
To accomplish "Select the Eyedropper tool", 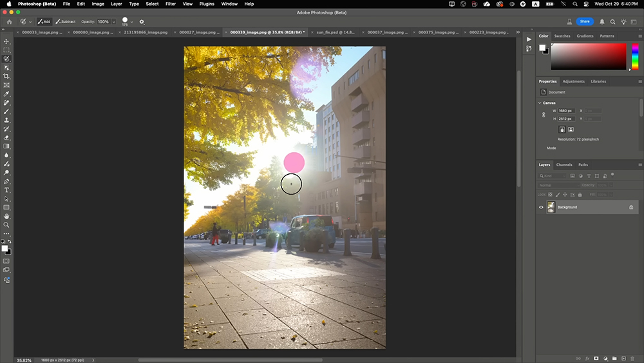I will 6,93.
